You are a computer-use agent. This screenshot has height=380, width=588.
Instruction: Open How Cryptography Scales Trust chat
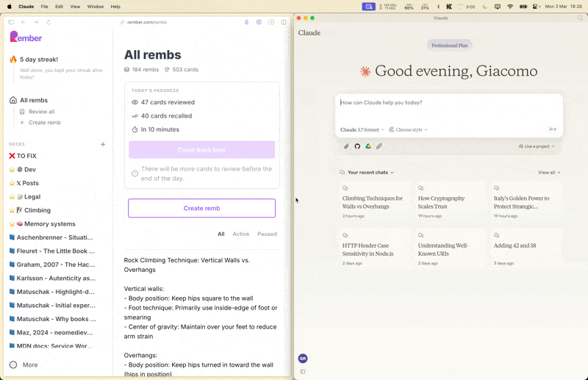450,202
